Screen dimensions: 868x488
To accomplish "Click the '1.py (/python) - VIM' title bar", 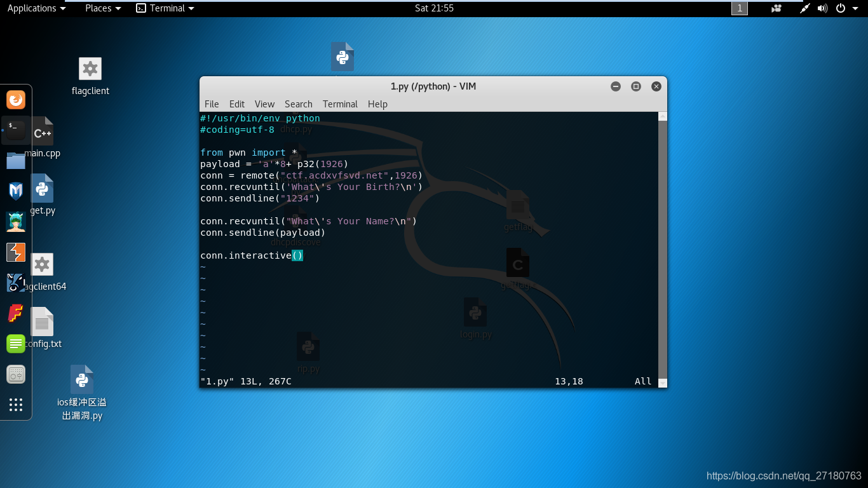I will (433, 86).
